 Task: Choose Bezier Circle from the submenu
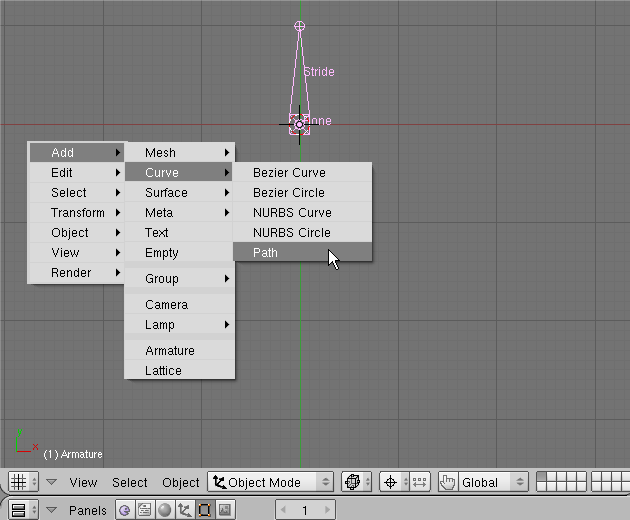[303, 192]
